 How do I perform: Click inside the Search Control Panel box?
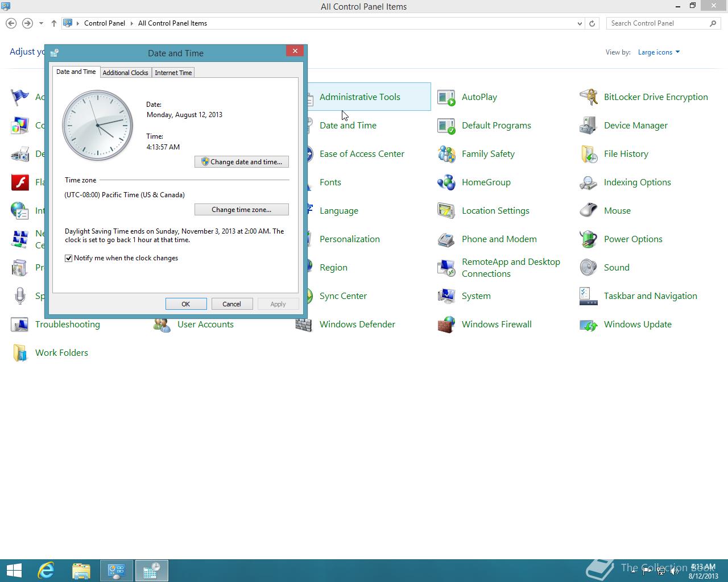[657, 23]
